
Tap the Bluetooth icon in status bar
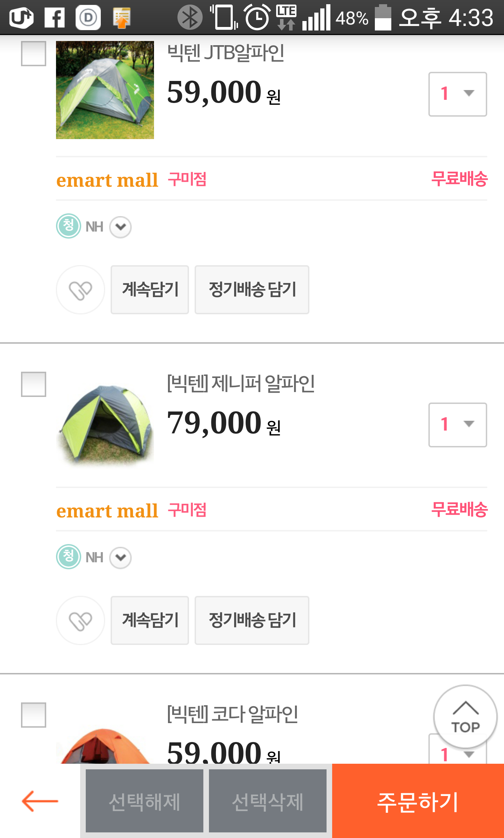click(x=190, y=17)
